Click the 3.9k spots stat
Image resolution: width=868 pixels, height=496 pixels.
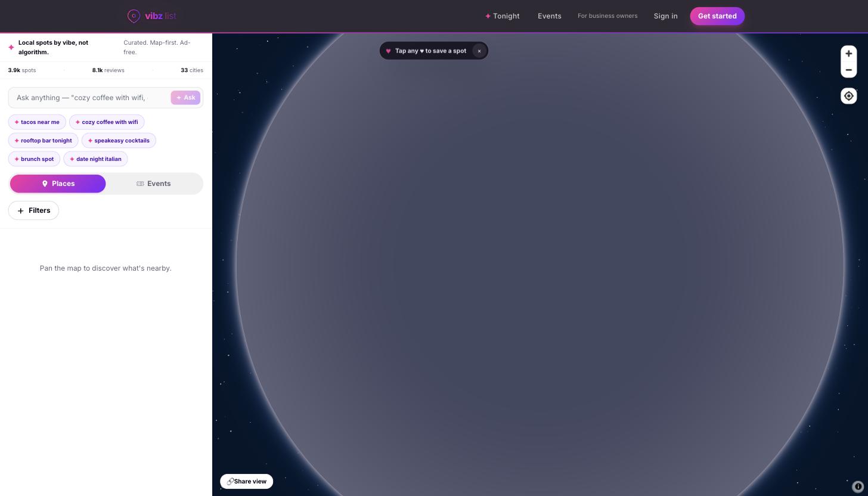22,70
